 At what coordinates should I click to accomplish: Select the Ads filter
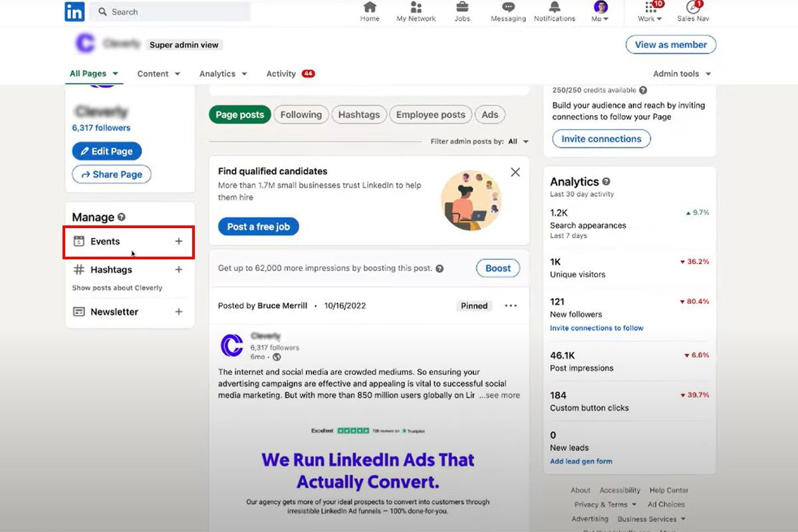click(x=490, y=114)
